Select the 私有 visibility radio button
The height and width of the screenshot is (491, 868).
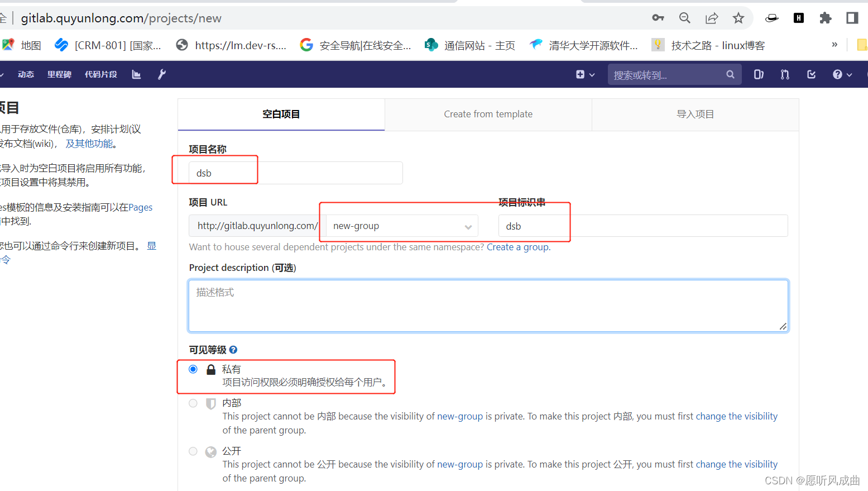pos(193,369)
